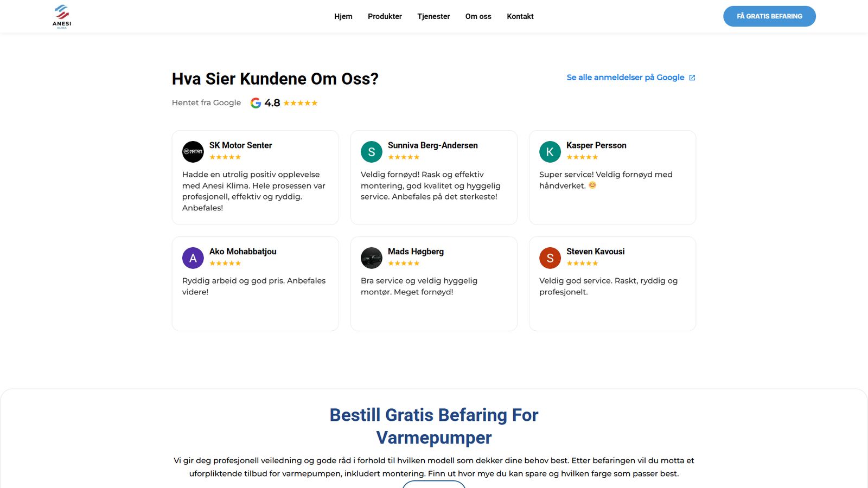This screenshot has width=868, height=488.
Task: Click Kasper Persson's K avatar
Action: point(550,152)
